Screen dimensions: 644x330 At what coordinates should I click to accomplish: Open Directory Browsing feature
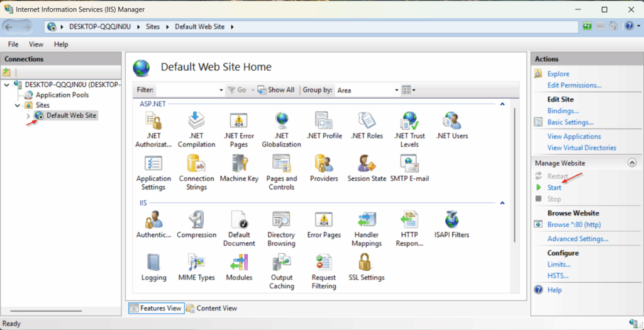281,229
